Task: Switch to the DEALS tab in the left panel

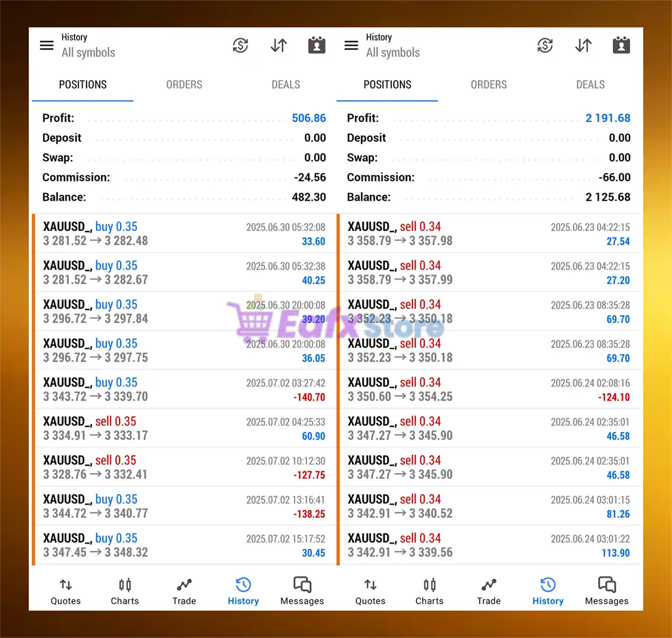Action: click(286, 85)
